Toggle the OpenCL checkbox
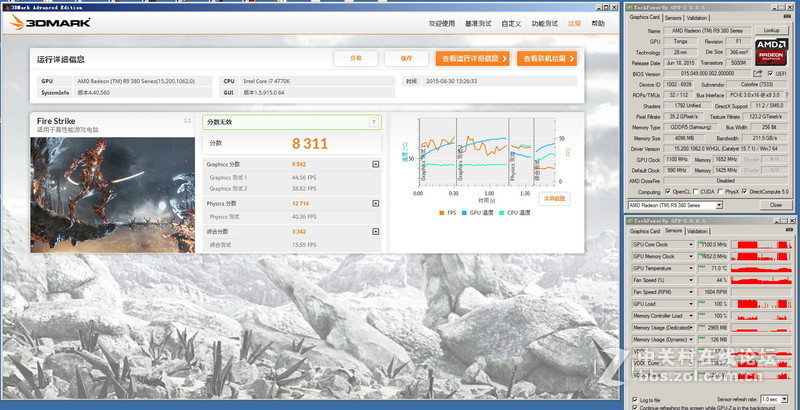Screen dimensions: 800x410 point(668,192)
